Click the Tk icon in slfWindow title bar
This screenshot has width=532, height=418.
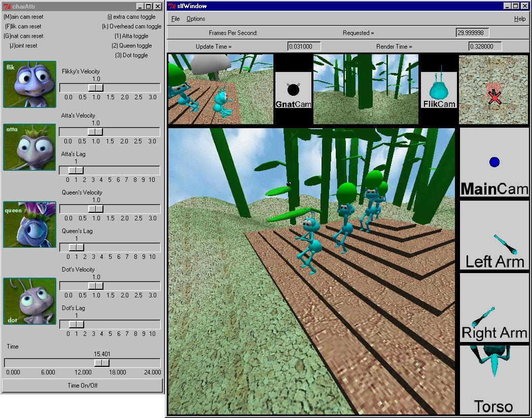coord(172,6)
